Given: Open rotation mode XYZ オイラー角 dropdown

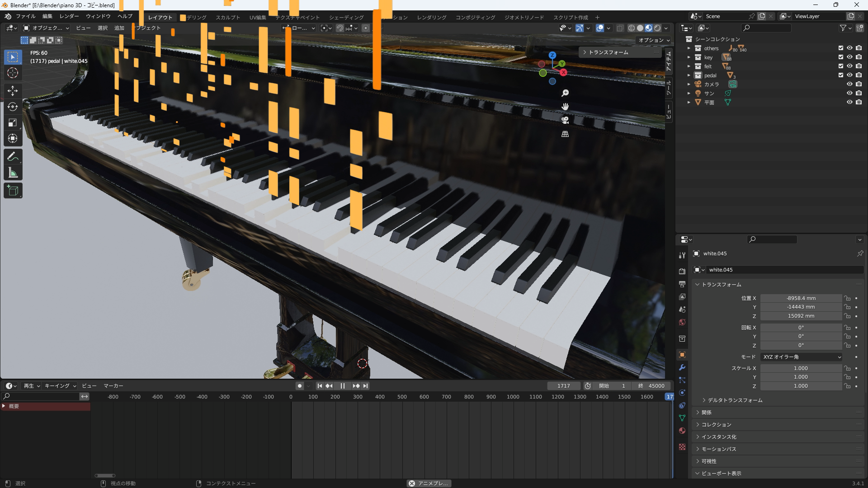Looking at the screenshot, I should [x=802, y=357].
